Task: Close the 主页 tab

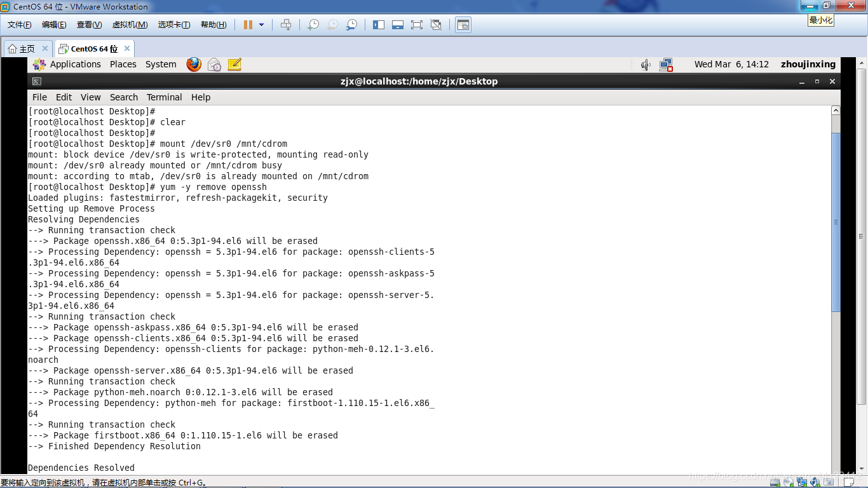Action: click(x=45, y=48)
